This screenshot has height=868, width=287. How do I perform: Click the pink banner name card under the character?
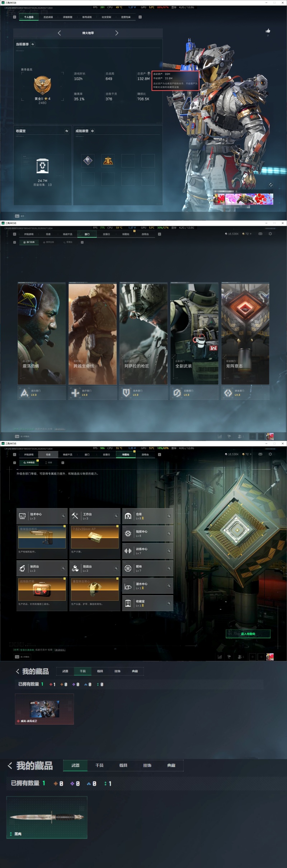click(243, 199)
